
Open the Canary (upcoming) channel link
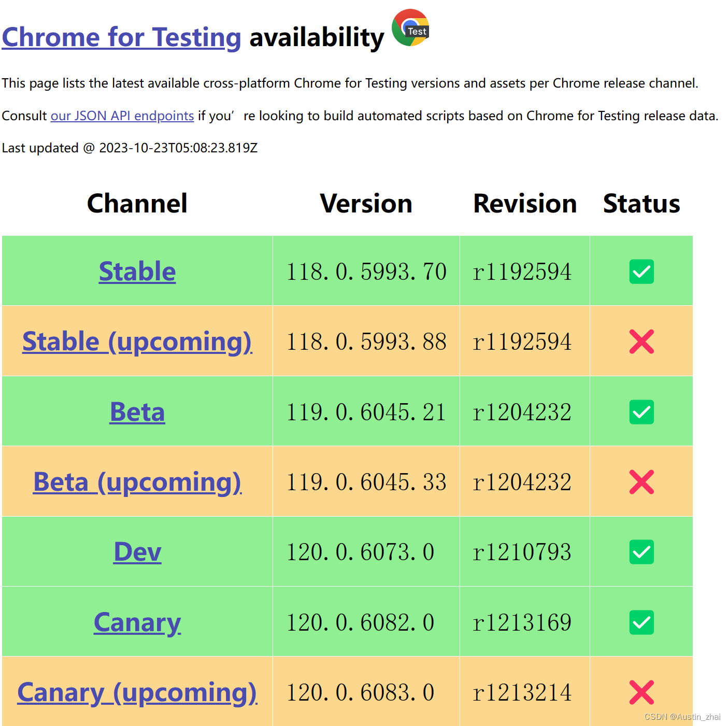(x=137, y=692)
